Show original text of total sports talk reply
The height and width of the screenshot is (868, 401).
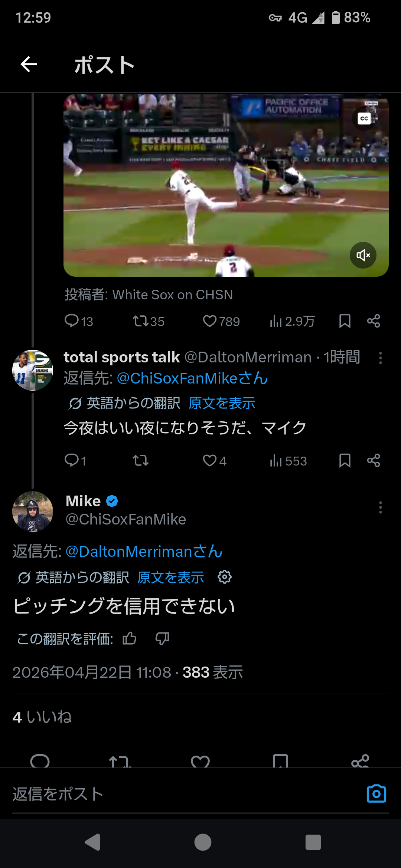coord(222,403)
